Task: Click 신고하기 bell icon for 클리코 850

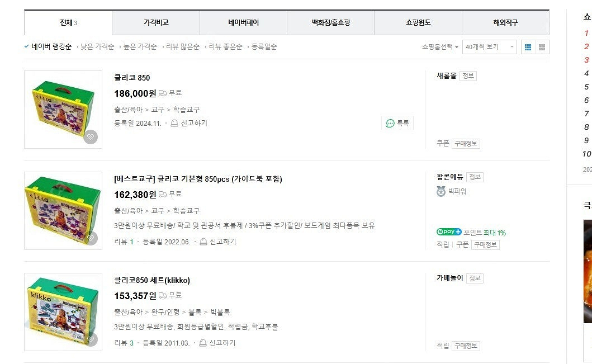Action: (174, 123)
